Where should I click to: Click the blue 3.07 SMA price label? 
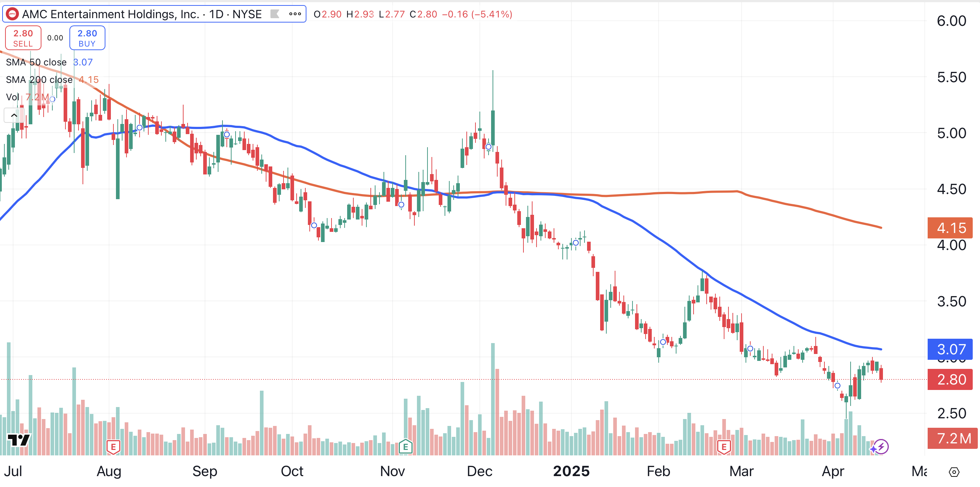pos(950,349)
